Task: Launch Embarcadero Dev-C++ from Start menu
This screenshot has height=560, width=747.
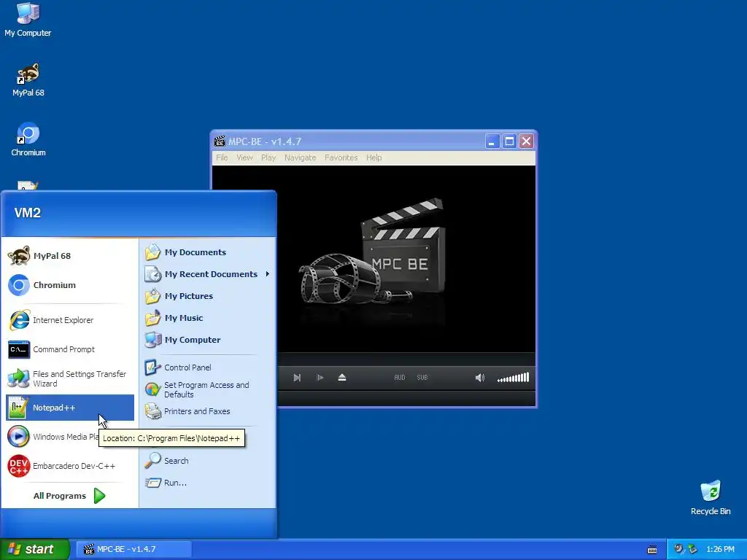Action: 69,466
